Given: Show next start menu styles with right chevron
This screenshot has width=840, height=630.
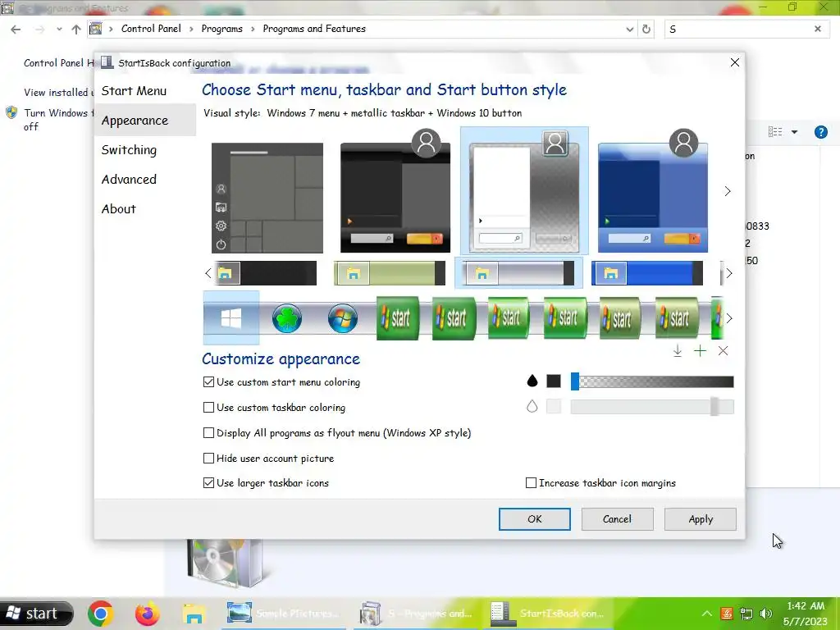Looking at the screenshot, I should (x=728, y=191).
